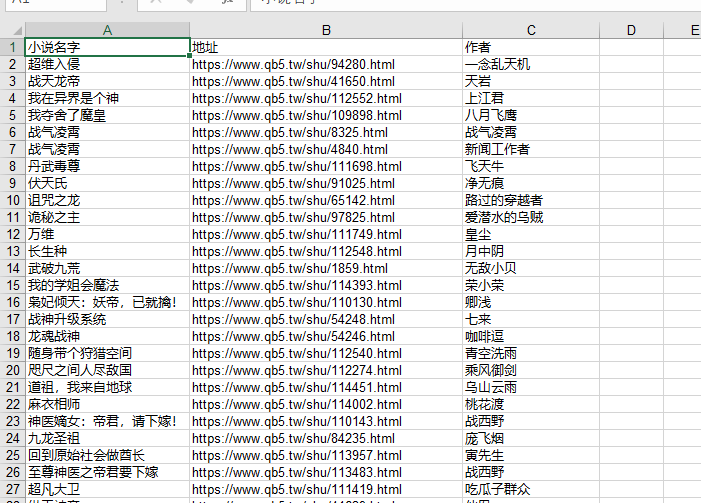Viewport: 701px width, 503px height.
Task: Click cell 道祖，我来自地球
Action: coord(108,387)
